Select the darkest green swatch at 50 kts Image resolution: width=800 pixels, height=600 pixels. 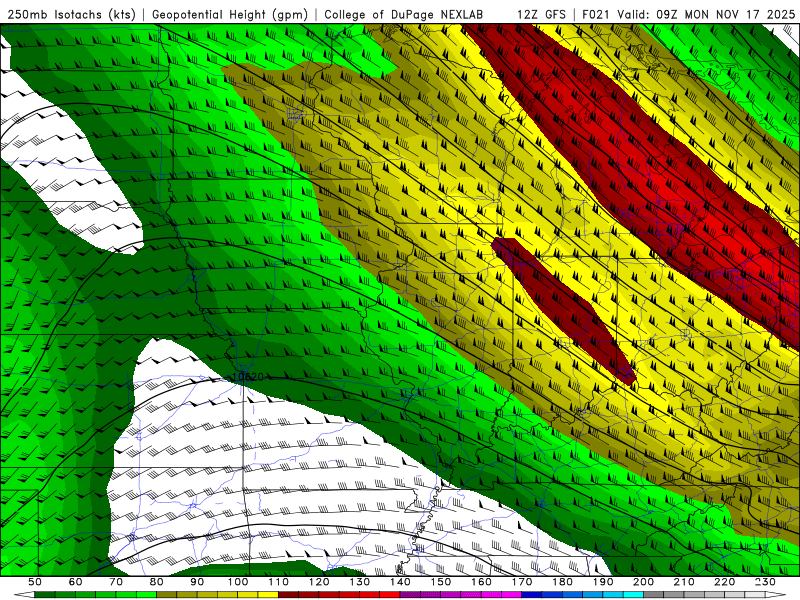[44, 595]
